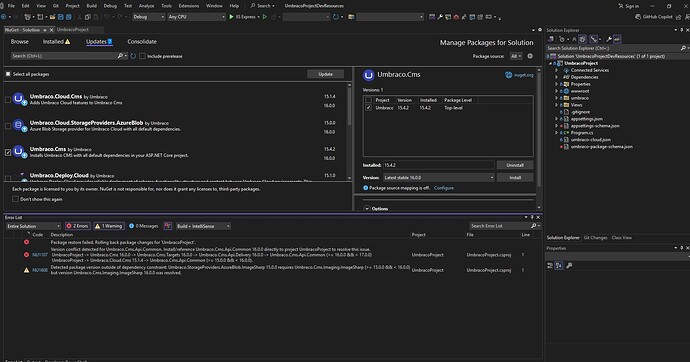The width and height of the screenshot is (690, 362).
Task: Switch to the Git Changes tab
Action: point(595,238)
